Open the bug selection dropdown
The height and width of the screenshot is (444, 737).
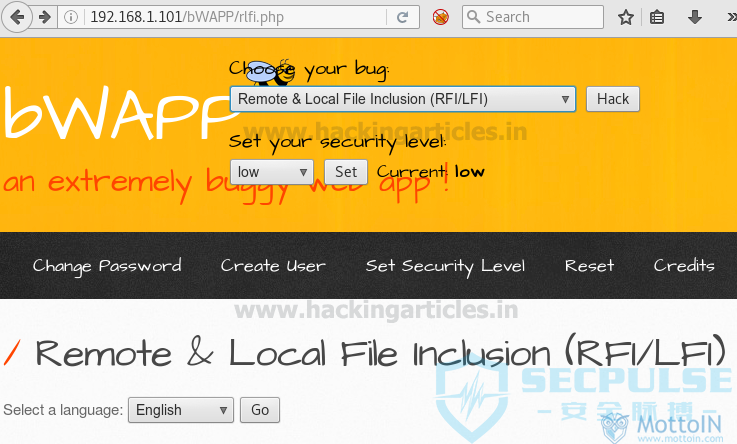403,99
